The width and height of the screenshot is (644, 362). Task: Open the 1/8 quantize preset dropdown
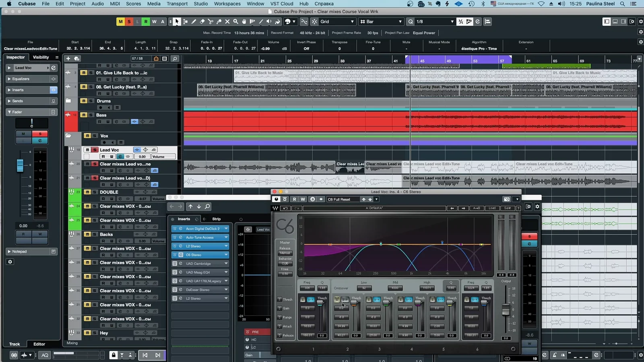pos(435,22)
